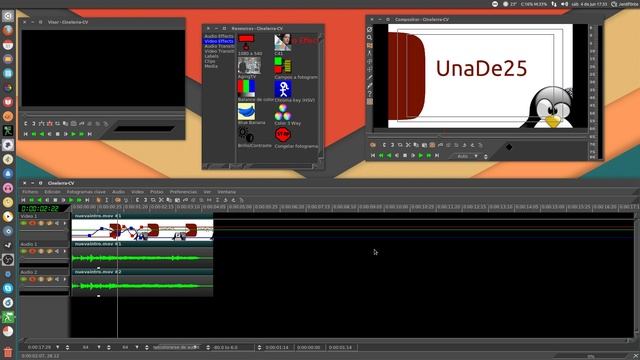The image size is (640, 360).
Task: Open the automation type dropdown in bottom bar
Action: (196, 347)
